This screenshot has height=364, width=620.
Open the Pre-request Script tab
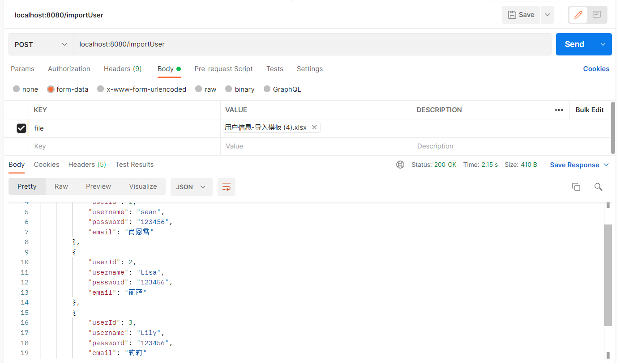point(223,69)
